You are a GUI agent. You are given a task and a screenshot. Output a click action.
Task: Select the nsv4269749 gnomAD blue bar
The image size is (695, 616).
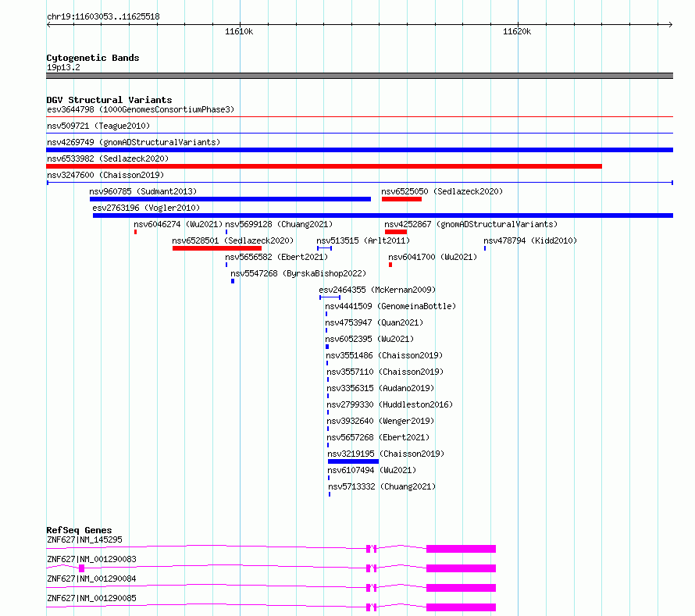(359, 150)
